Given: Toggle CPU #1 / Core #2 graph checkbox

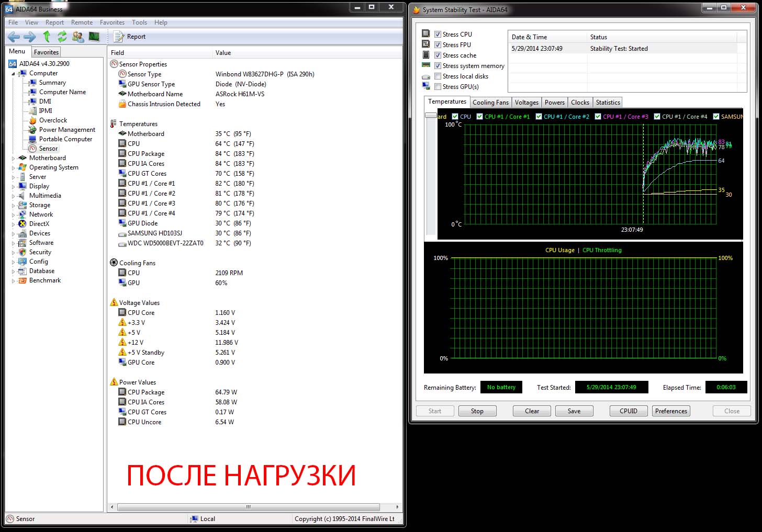Looking at the screenshot, I should tap(539, 117).
